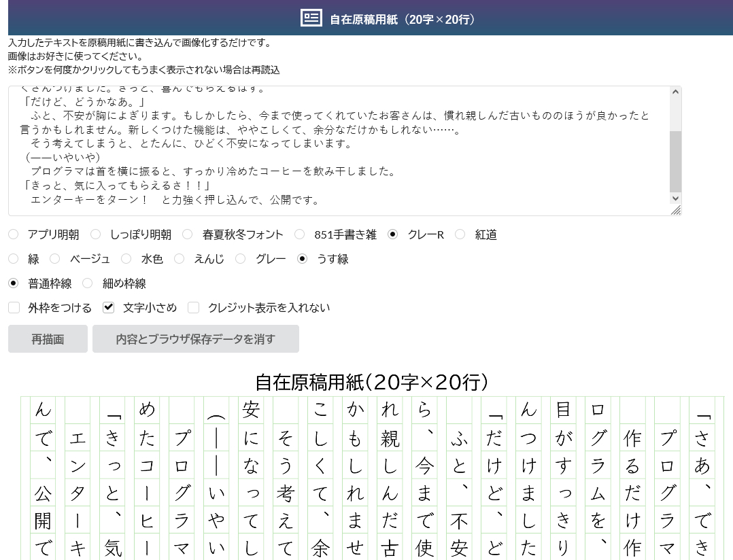
Task: Enable the 外枠をつける checkbox
Action: click(14, 308)
